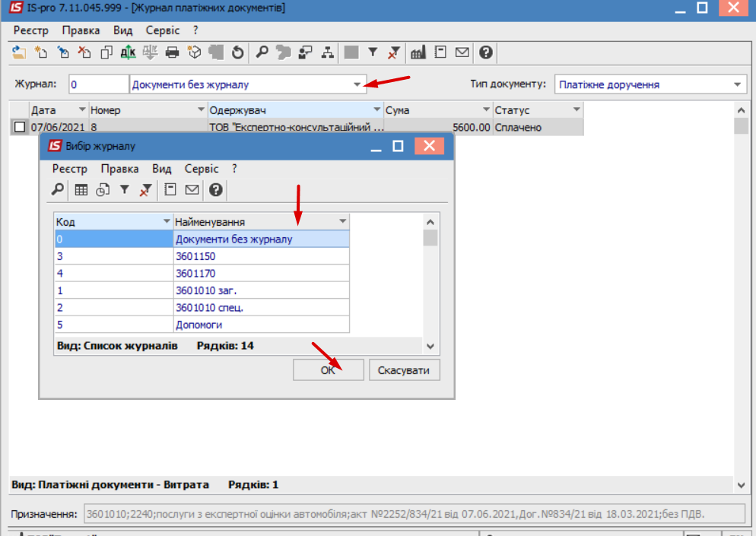Screen dimensions: 756x536
Task: Open the Код column filter arrow in dialog
Action: pos(167,221)
